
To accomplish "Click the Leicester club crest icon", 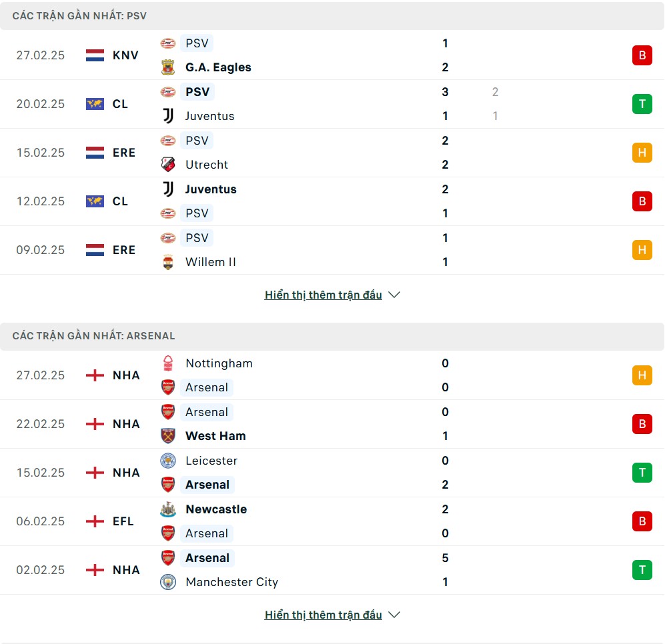I will click(x=168, y=461).
